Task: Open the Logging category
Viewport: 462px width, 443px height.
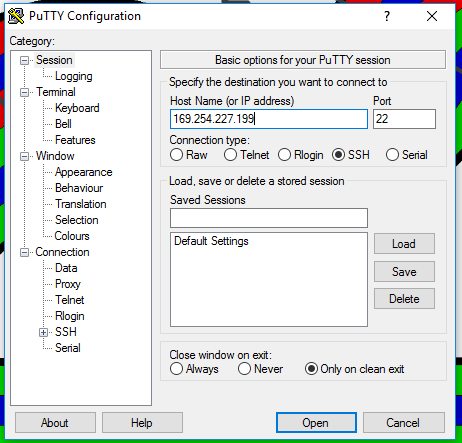Action: 74,76
